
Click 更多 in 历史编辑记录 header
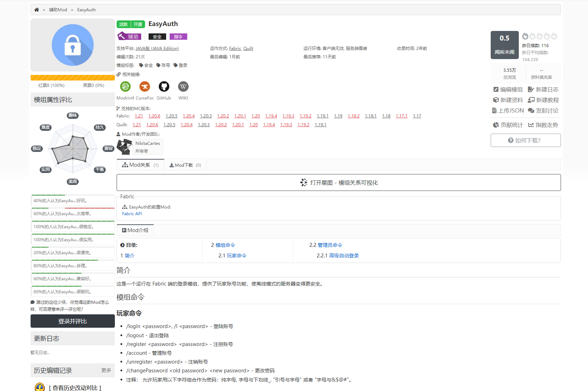click(106, 370)
